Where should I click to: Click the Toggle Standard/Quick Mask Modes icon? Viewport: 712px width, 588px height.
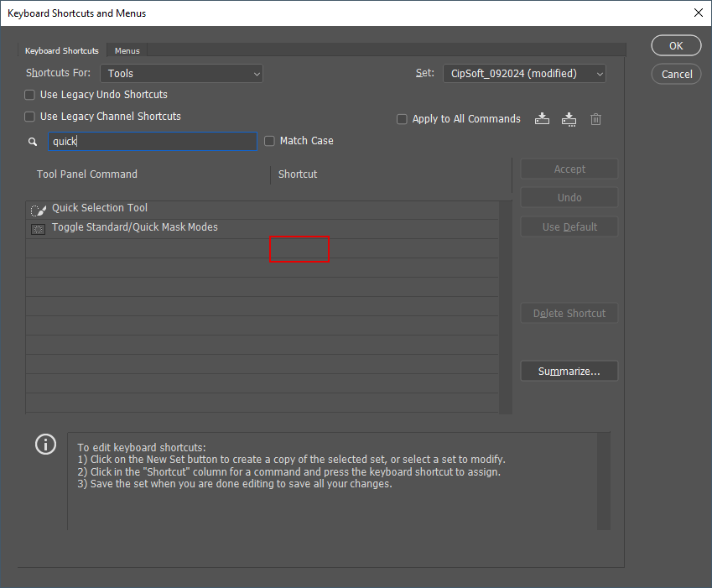pyautogui.click(x=37, y=227)
